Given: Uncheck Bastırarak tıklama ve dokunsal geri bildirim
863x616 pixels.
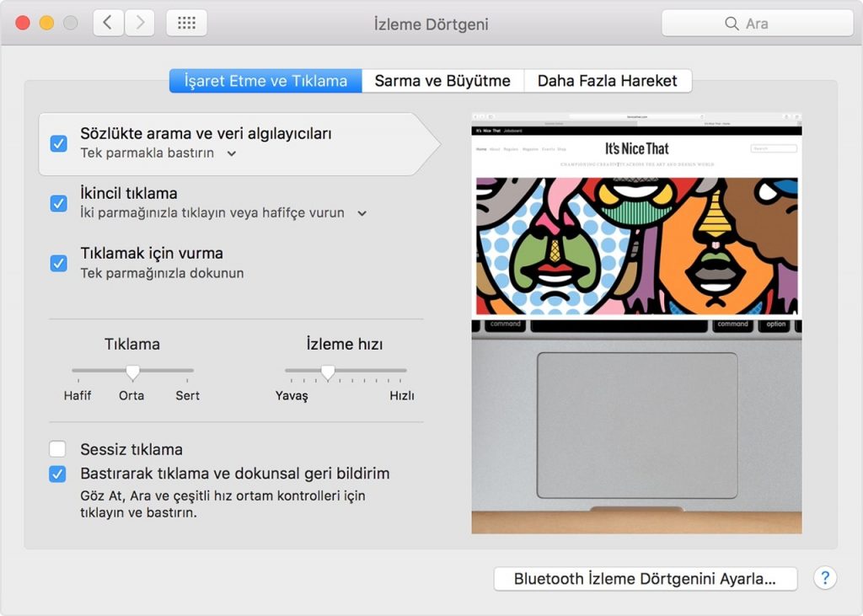Looking at the screenshot, I should [57, 474].
